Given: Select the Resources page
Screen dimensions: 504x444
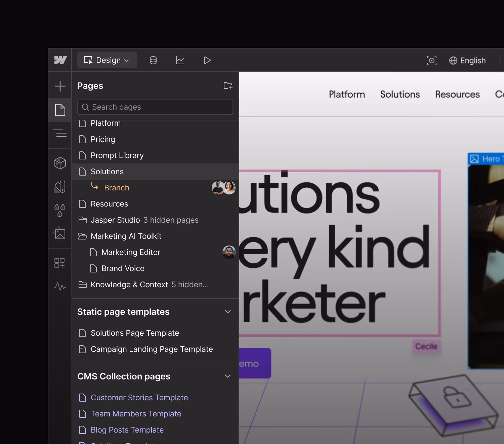Looking at the screenshot, I should (155, 204).
